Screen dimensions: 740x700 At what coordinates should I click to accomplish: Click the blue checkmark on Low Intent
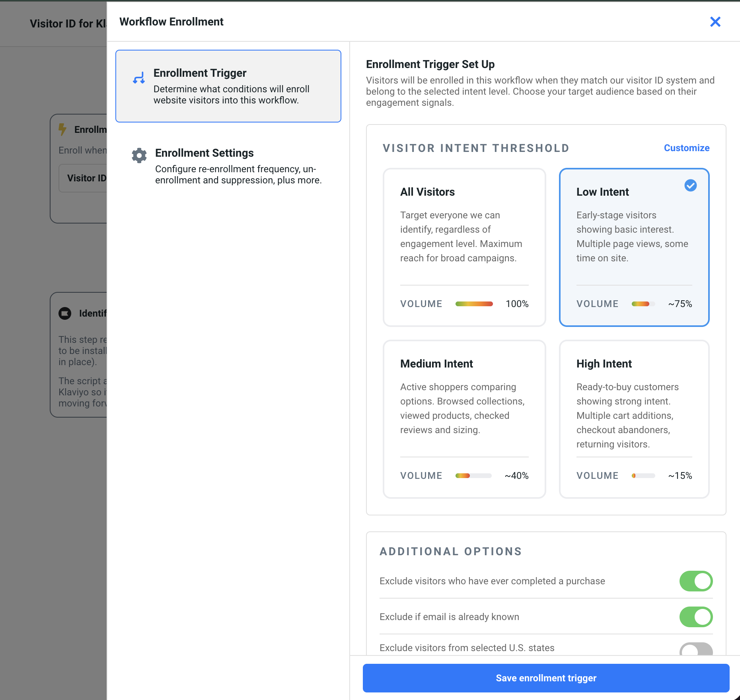(x=690, y=185)
